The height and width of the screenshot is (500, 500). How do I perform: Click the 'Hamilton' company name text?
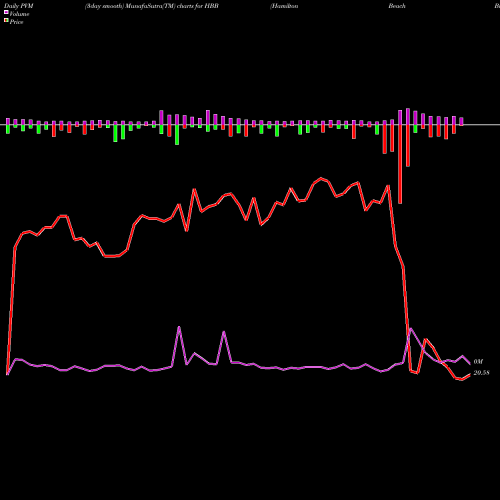click(x=284, y=6)
